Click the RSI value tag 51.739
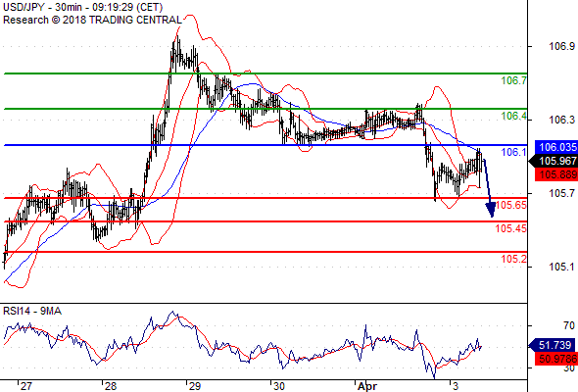The width and height of the screenshot is (578, 392). 552,345
